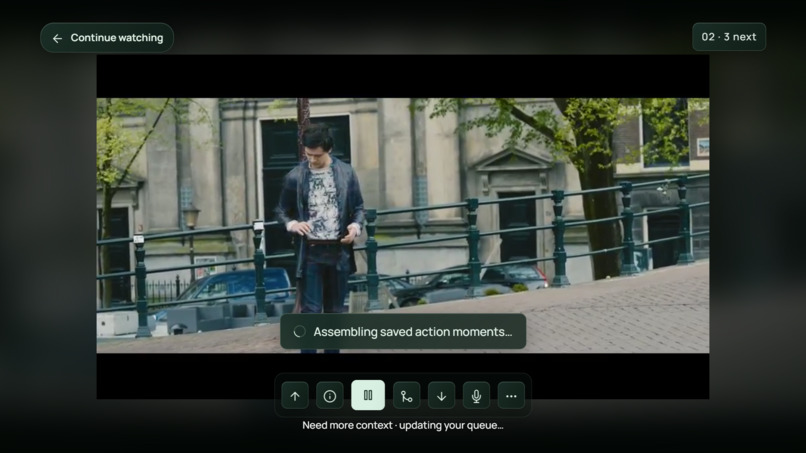Click the up arrow control icon
The height and width of the screenshot is (453, 806).
point(295,396)
